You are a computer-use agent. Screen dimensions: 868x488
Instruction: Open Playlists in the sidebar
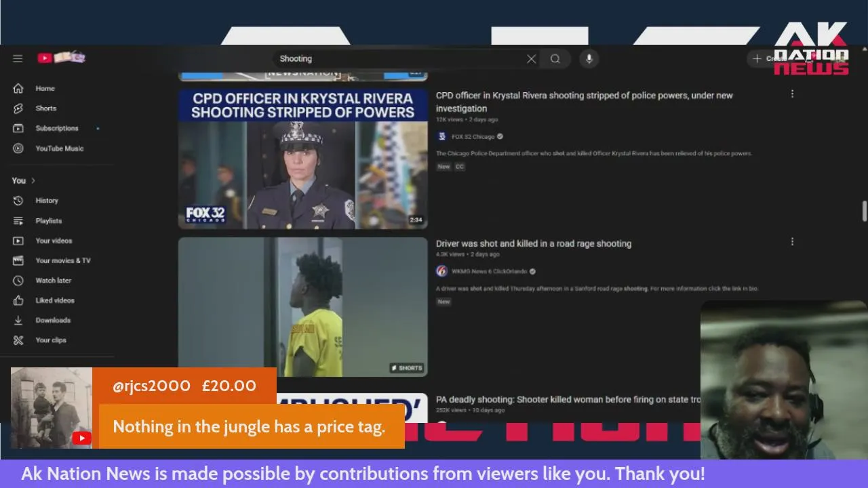49,221
